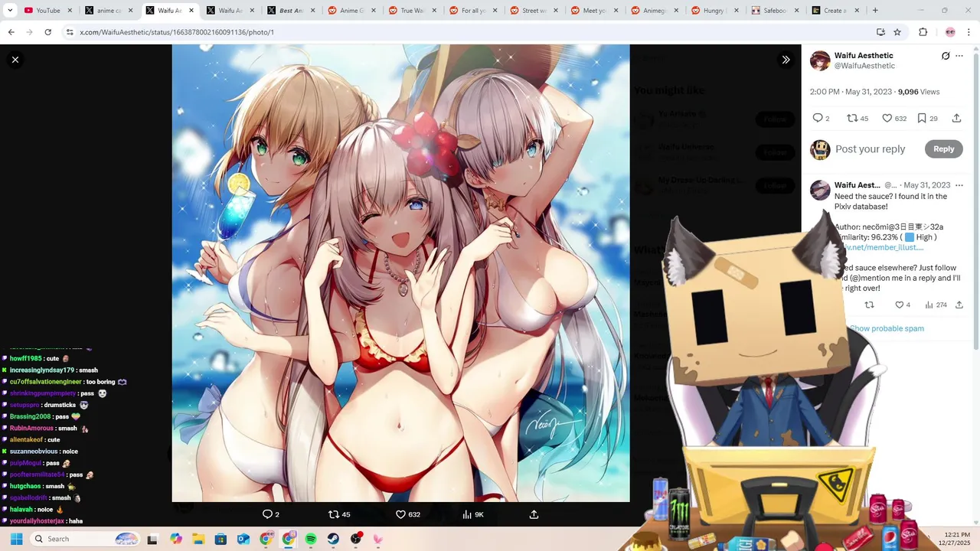This screenshot has width=980, height=551.
Task: Close the photo viewer with the X icon
Action: pyautogui.click(x=15, y=60)
